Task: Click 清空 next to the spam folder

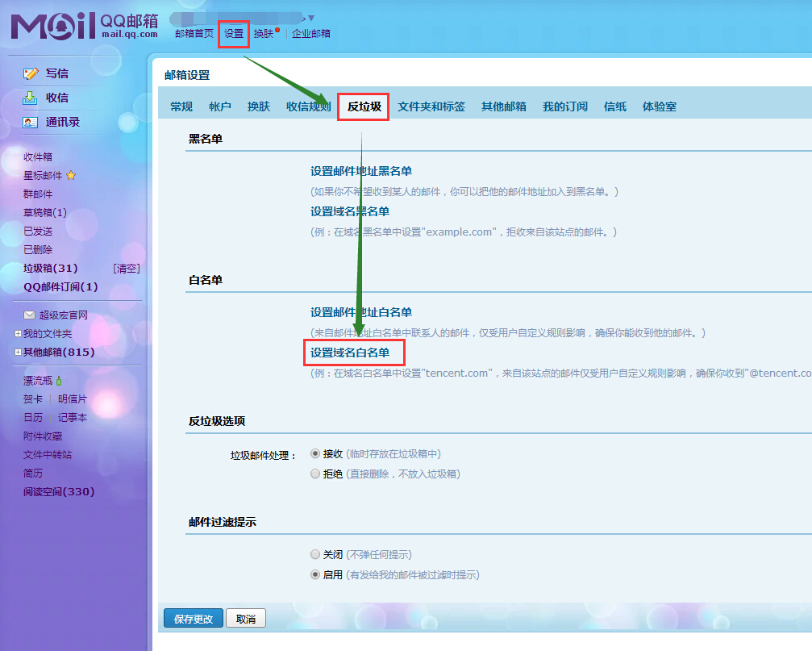Action: pos(127,269)
